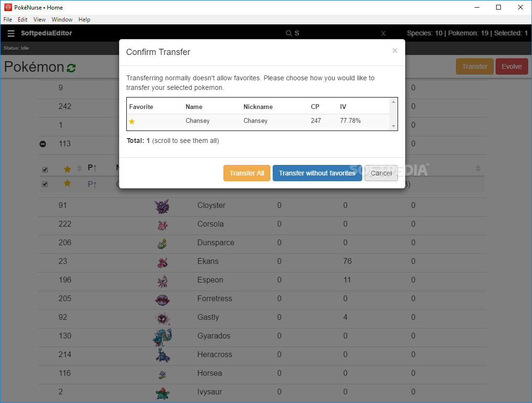The height and width of the screenshot is (403, 532).
Task: Click the search magnifier icon
Action: [x=289, y=33]
